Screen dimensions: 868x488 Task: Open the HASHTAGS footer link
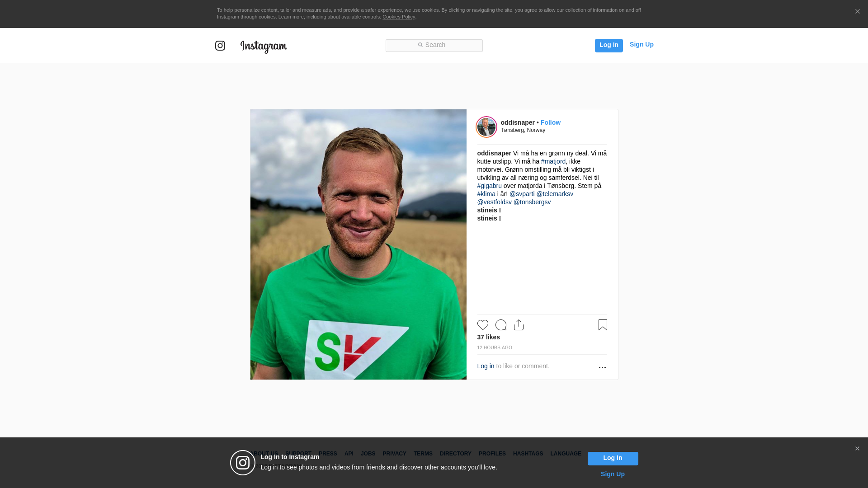tap(528, 454)
